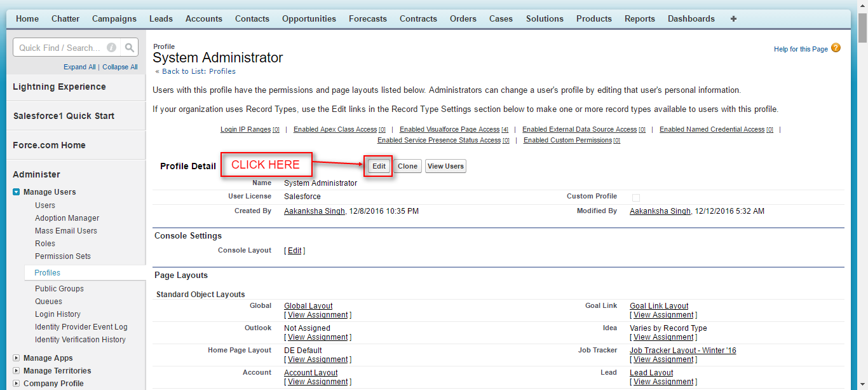This screenshot has height=390, width=868.
Task: Open the Login IP Ranges link
Action: point(245,130)
